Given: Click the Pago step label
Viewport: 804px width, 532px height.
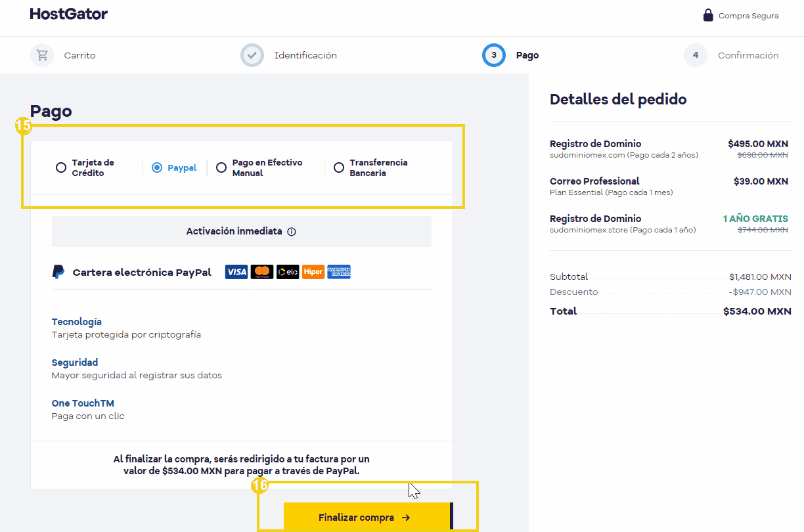Looking at the screenshot, I should pos(527,56).
